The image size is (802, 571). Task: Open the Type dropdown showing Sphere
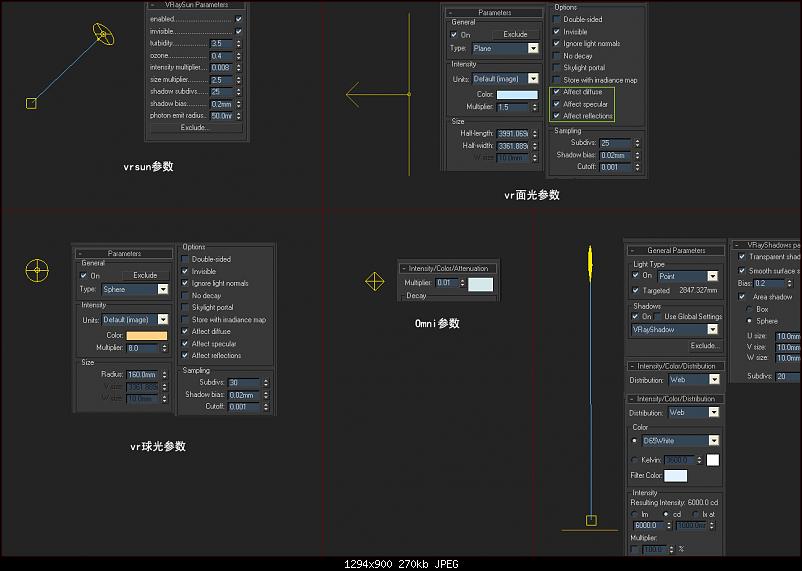pyautogui.click(x=135, y=289)
